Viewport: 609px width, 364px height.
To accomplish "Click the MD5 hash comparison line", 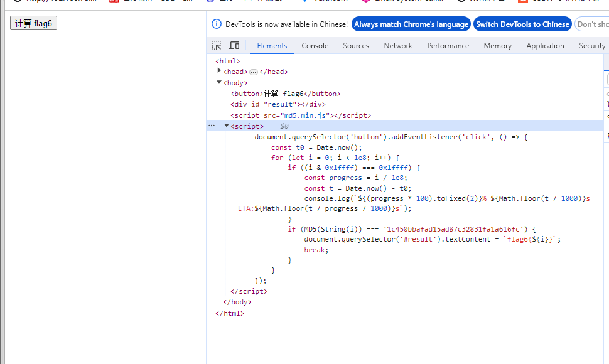I will pyautogui.click(x=412, y=229).
